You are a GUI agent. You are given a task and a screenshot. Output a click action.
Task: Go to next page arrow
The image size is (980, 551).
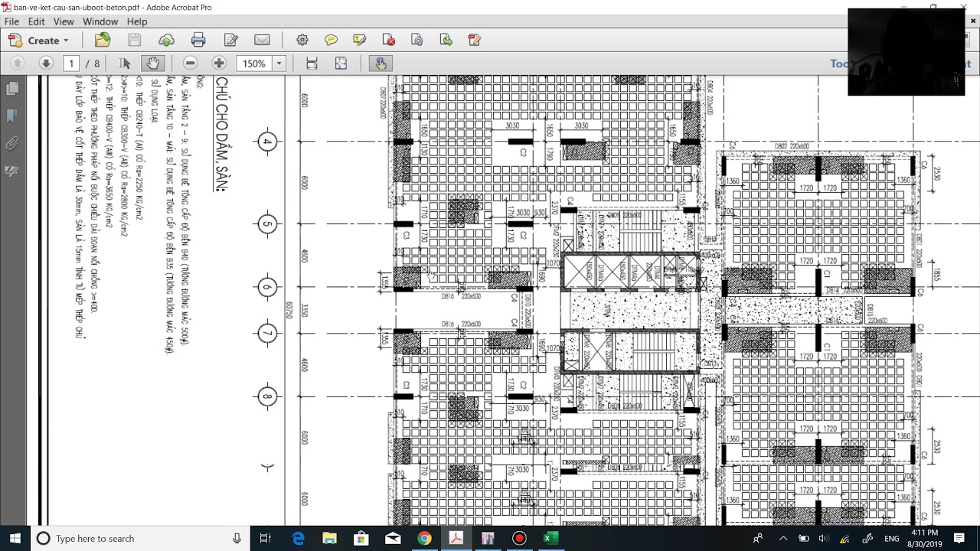[x=46, y=64]
